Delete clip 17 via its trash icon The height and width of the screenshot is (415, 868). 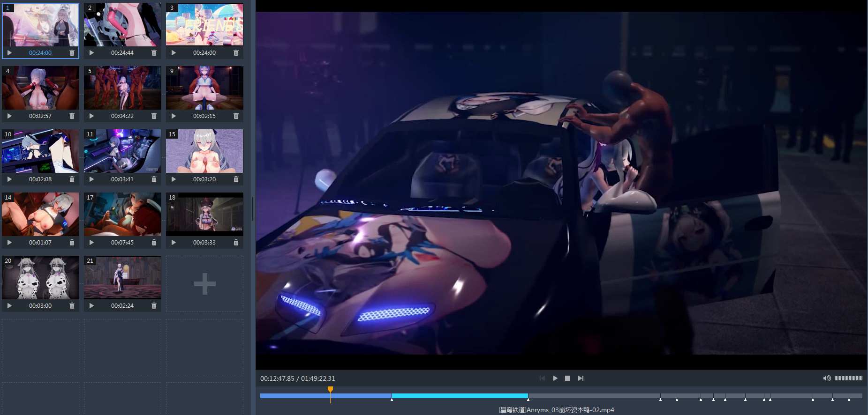[154, 243]
